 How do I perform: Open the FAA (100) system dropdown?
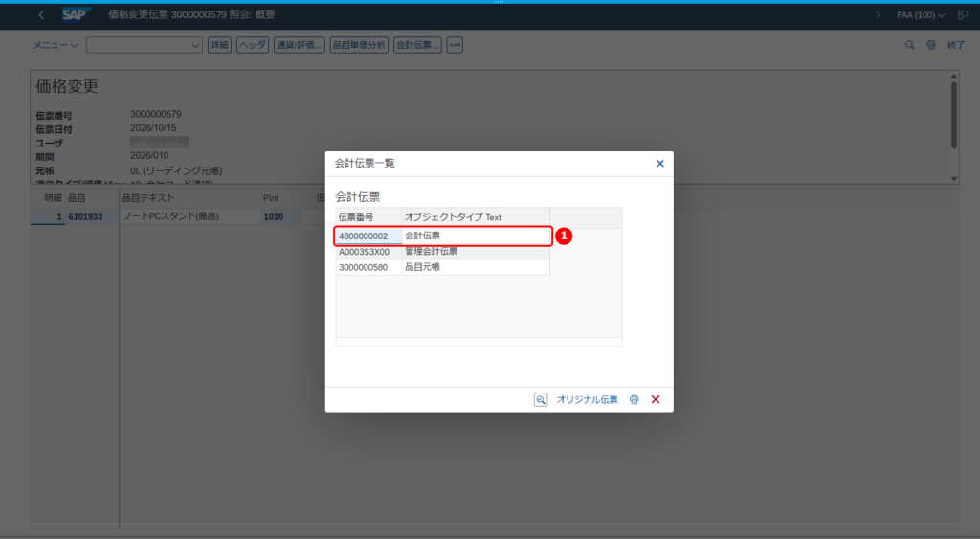[921, 15]
